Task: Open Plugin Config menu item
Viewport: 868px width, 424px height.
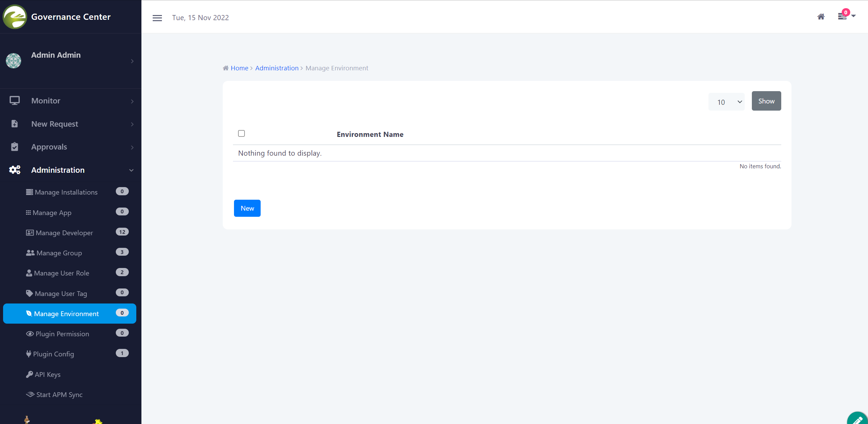Action: click(54, 354)
